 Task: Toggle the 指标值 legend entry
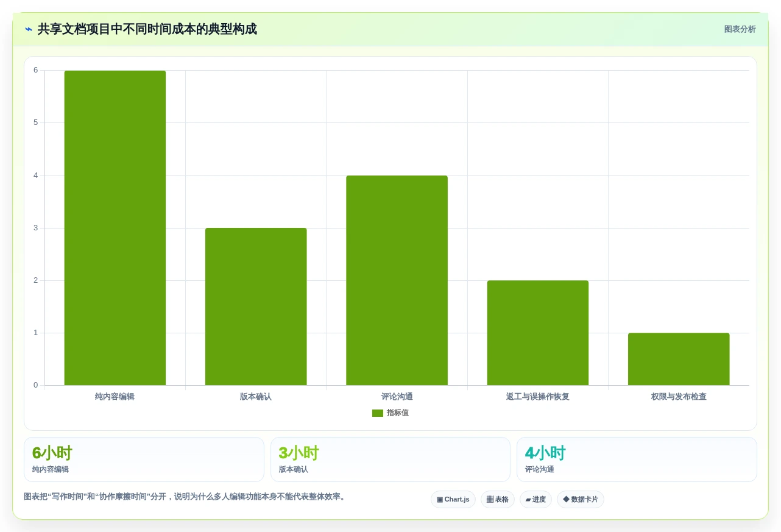point(390,413)
